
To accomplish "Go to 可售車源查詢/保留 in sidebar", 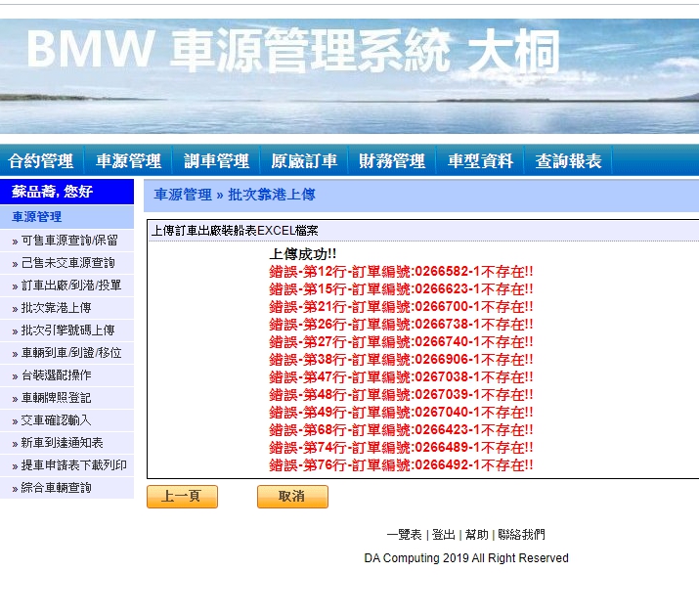I will click(x=69, y=241).
